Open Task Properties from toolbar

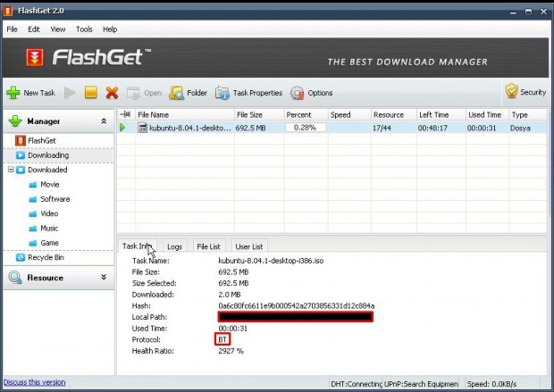(249, 92)
